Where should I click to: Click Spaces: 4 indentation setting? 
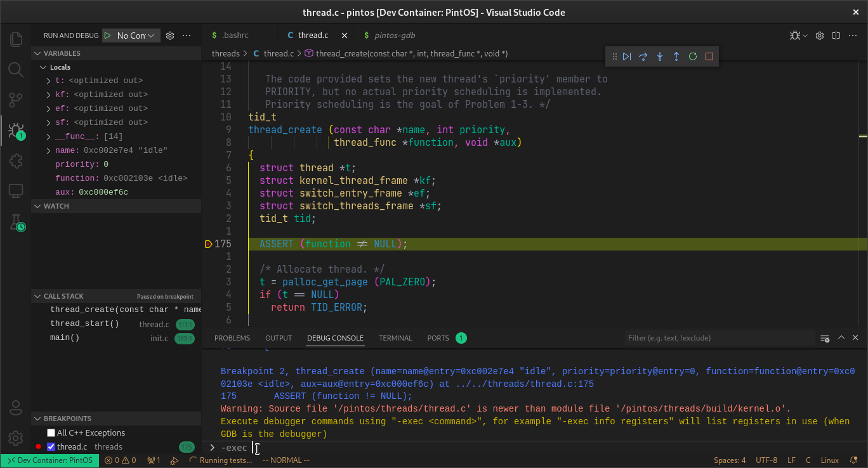[x=730, y=460]
